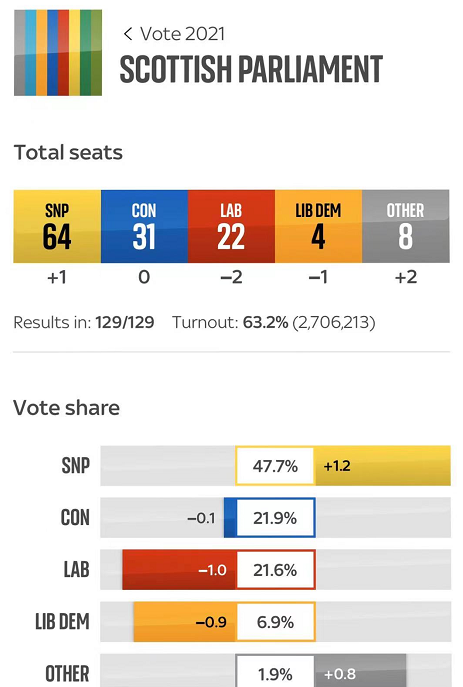463x687 pixels.
Task: Click the Vote share section heading
Action: (66, 407)
